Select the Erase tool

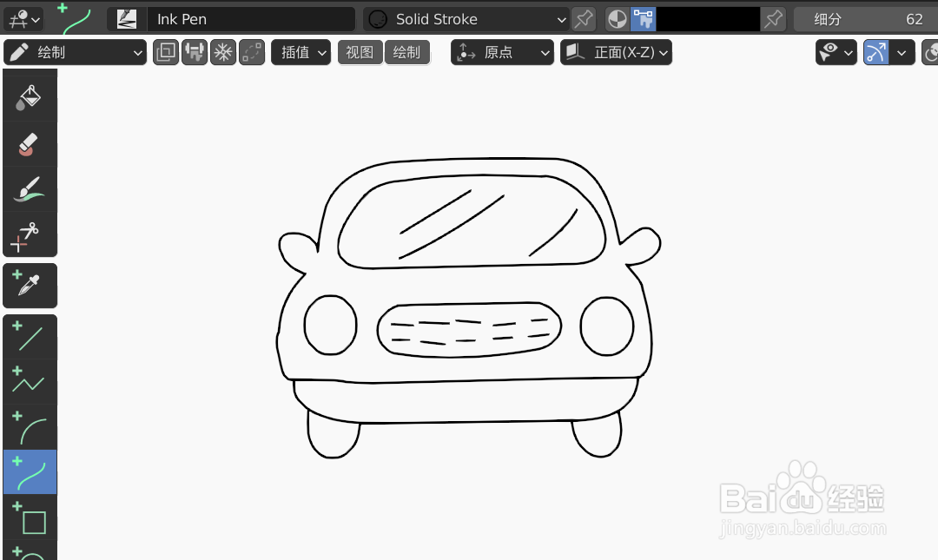point(30,144)
